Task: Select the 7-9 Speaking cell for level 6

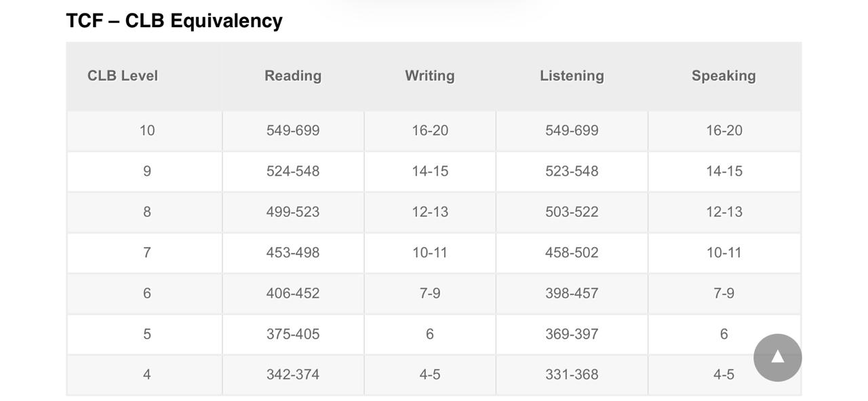Action: click(x=724, y=292)
